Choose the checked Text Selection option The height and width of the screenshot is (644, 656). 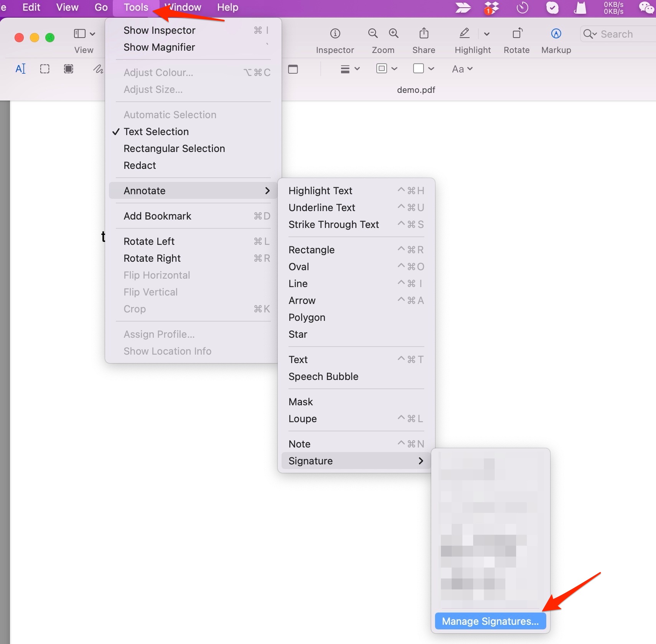pyautogui.click(x=156, y=132)
